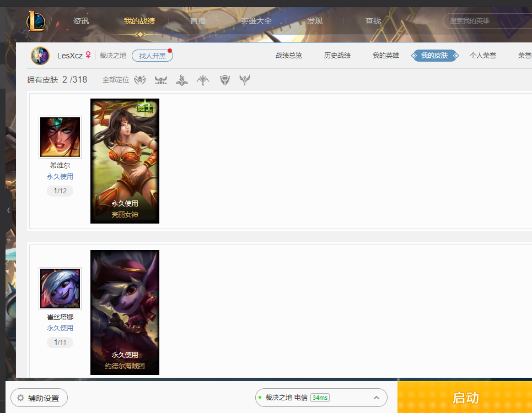This screenshot has width=532, height=413.
Task: Filter skins by Assassin role icon
Action: pos(140,80)
